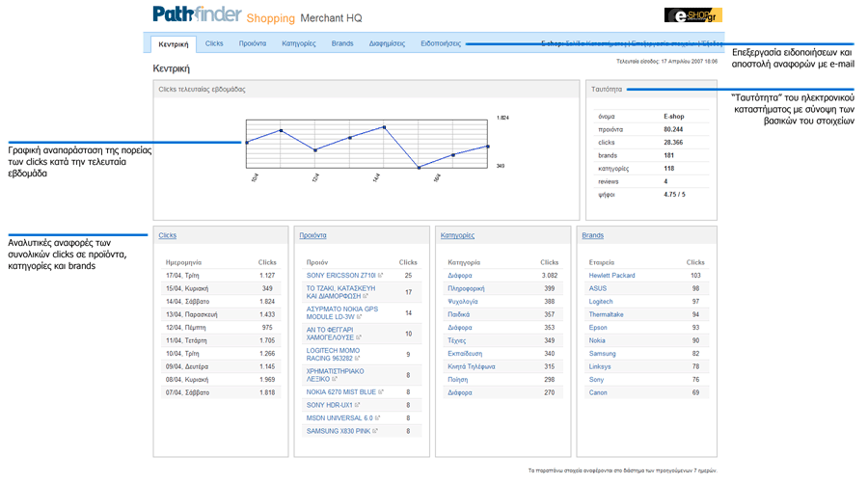
Task: Click the Τελευταία είσοδος timestamp text
Action: (x=666, y=62)
